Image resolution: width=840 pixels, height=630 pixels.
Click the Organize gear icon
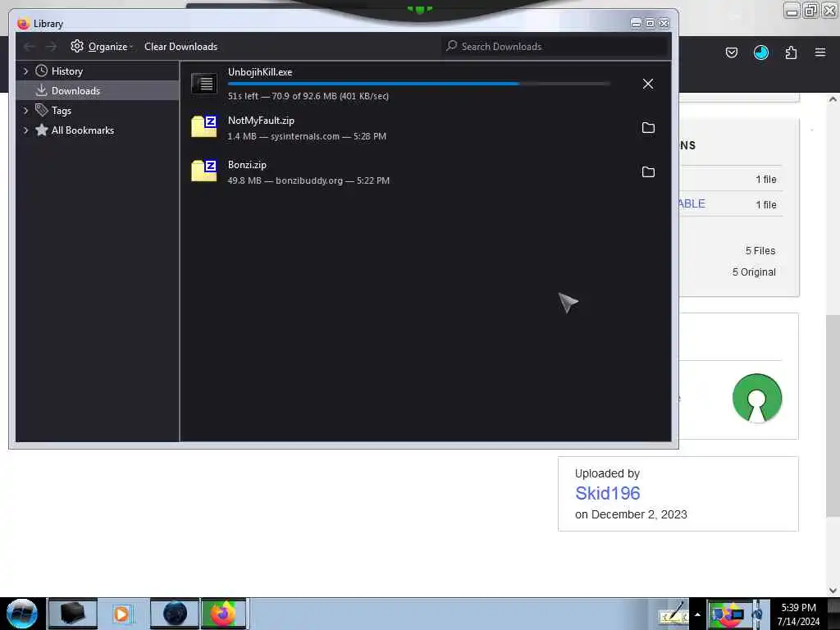tap(77, 46)
